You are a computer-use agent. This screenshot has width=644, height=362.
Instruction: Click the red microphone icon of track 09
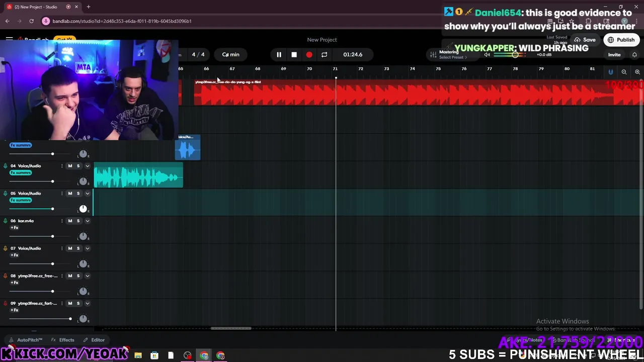6,303
